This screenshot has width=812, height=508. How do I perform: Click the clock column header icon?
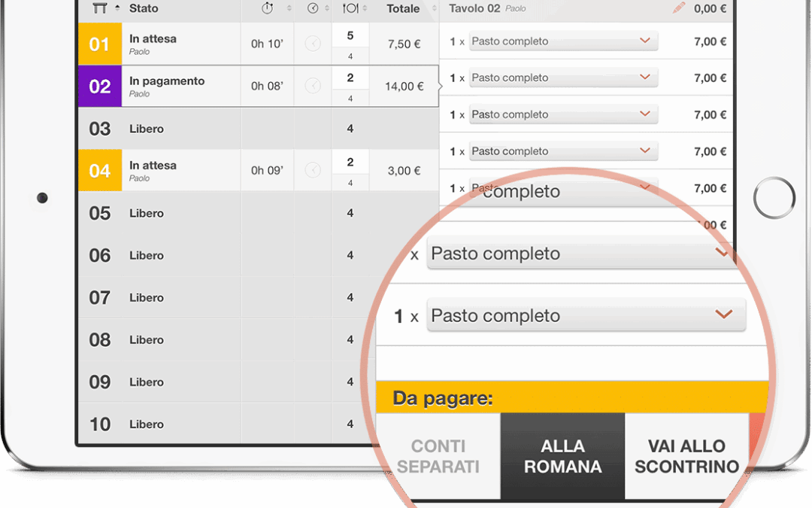click(313, 8)
